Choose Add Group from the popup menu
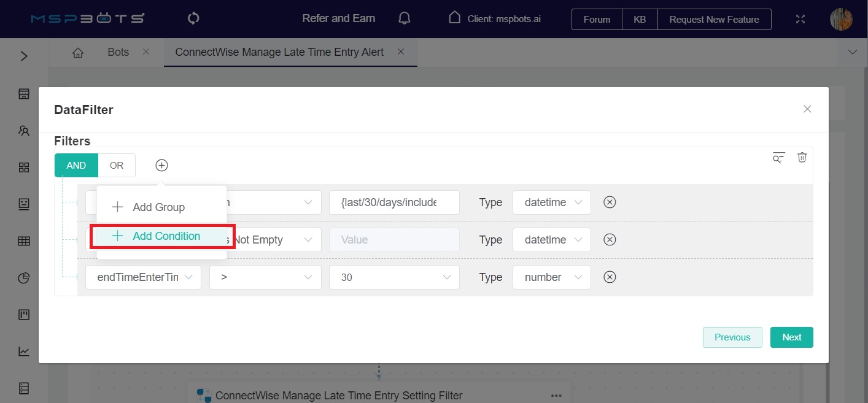The image size is (868, 403). (x=158, y=207)
